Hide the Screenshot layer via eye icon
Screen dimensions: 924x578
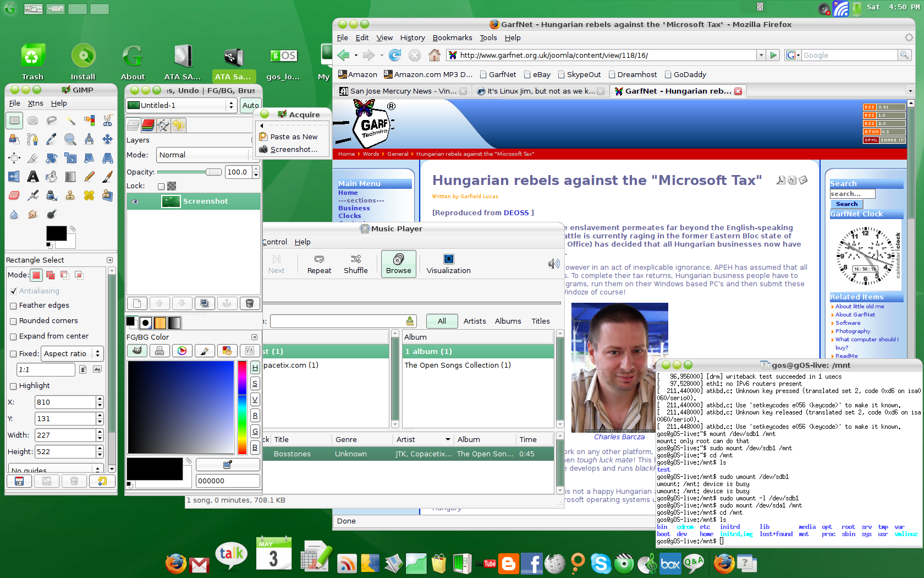pos(135,201)
